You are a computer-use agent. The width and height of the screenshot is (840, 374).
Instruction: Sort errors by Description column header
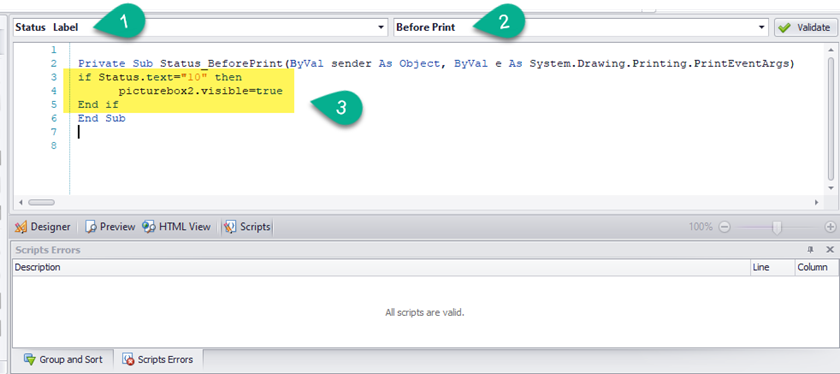(381, 267)
